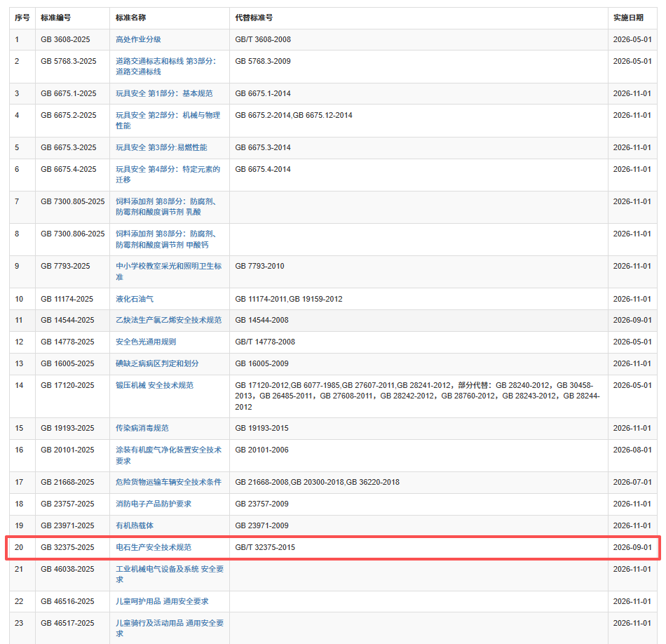Open the 饲料添加剂 乳酸 standard link
Viewport: 666px width, 644px height.
[x=165, y=201]
